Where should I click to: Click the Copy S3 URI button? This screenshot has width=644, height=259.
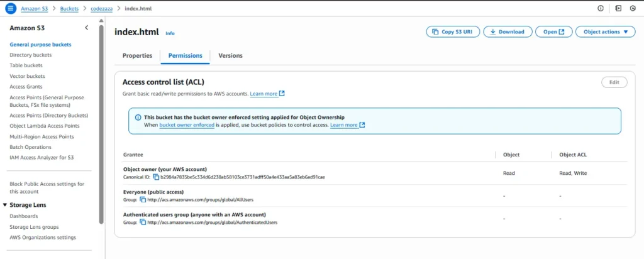pos(453,31)
